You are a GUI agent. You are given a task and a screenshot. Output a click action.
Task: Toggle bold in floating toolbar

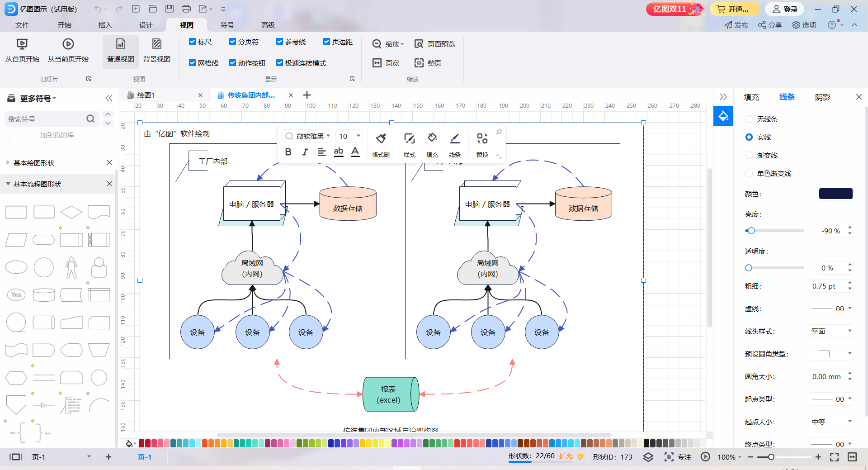click(288, 152)
